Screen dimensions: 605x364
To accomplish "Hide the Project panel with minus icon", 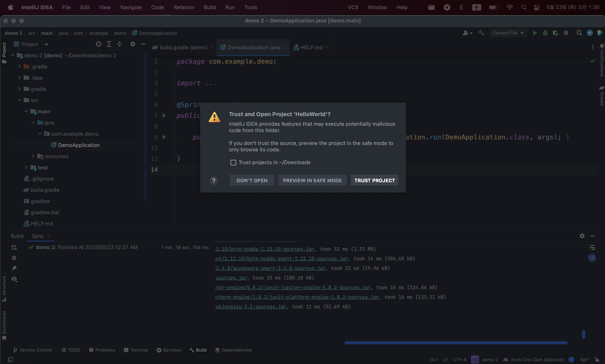I will point(143,44).
